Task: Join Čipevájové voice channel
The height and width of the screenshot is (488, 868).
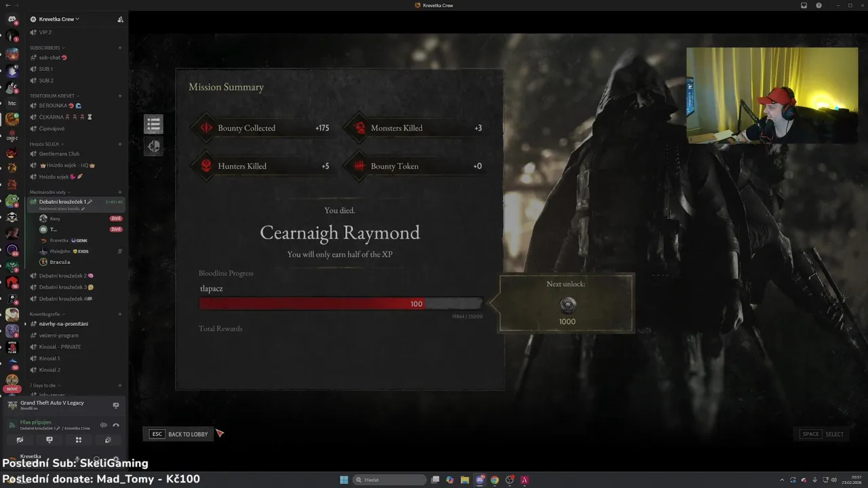Action: click(x=76, y=129)
